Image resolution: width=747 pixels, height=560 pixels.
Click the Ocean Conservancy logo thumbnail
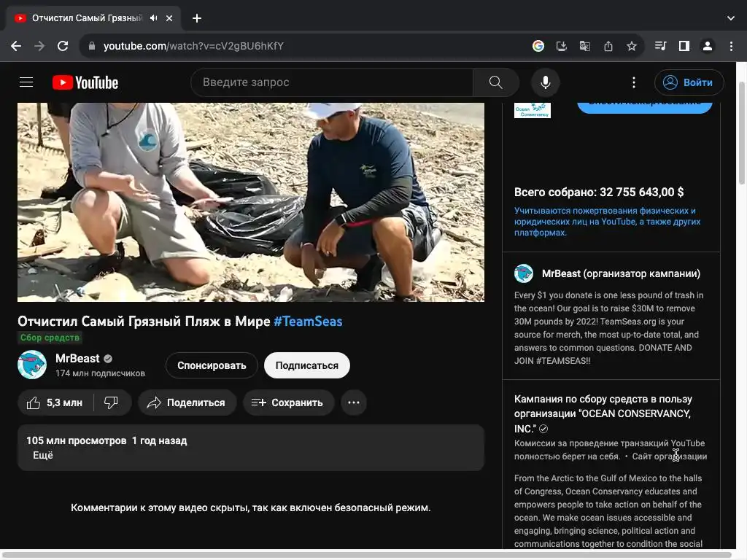[x=532, y=111]
